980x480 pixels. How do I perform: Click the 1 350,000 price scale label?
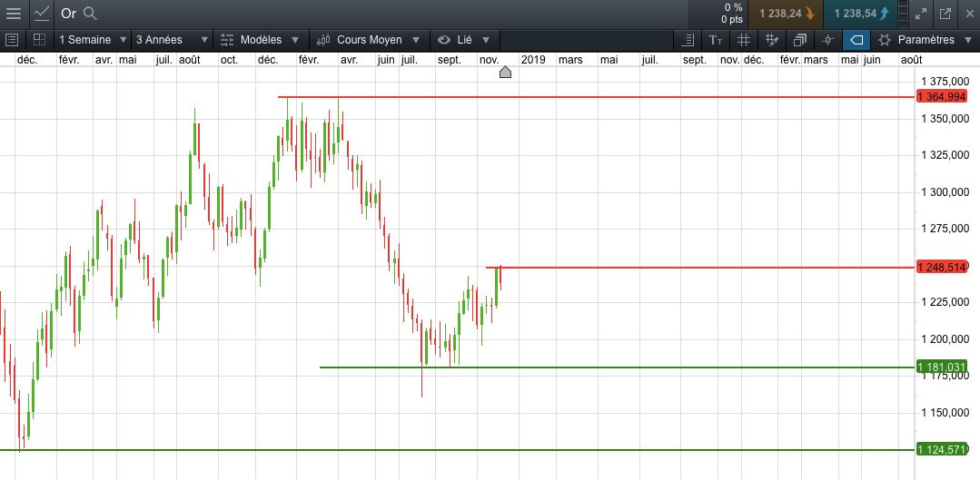(945, 118)
